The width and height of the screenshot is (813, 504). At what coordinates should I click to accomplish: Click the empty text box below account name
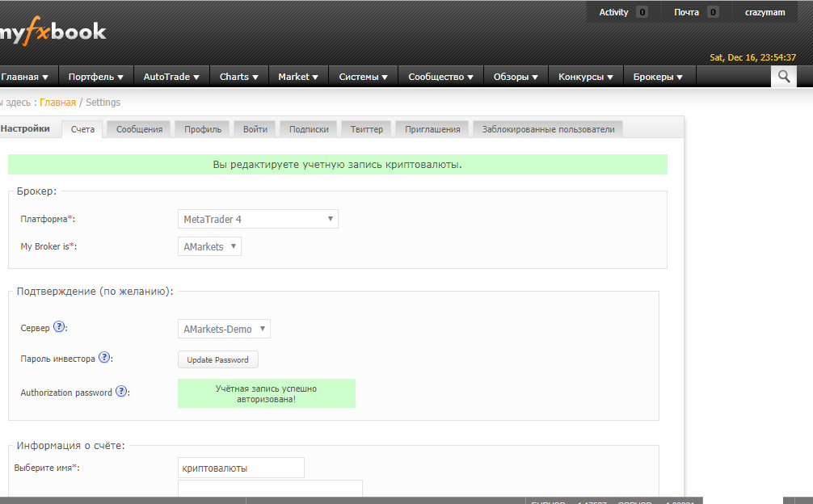pyautogui.click(x=270, y=489)
